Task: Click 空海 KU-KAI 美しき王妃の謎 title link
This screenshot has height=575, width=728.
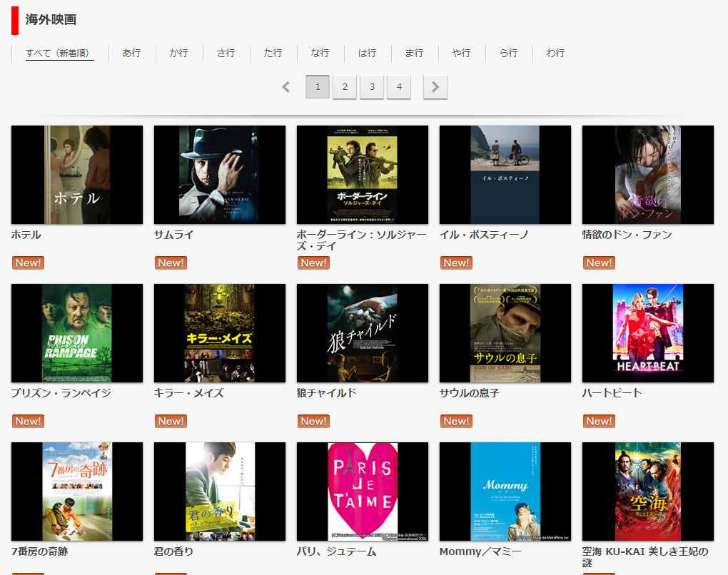Action: pos(645,557)
